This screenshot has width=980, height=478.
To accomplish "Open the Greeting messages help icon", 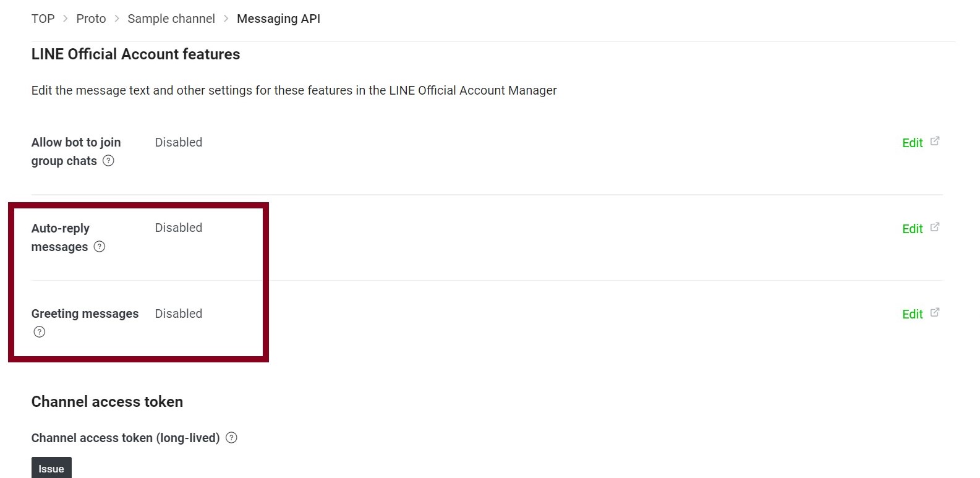I will click(x=40, y=332).
